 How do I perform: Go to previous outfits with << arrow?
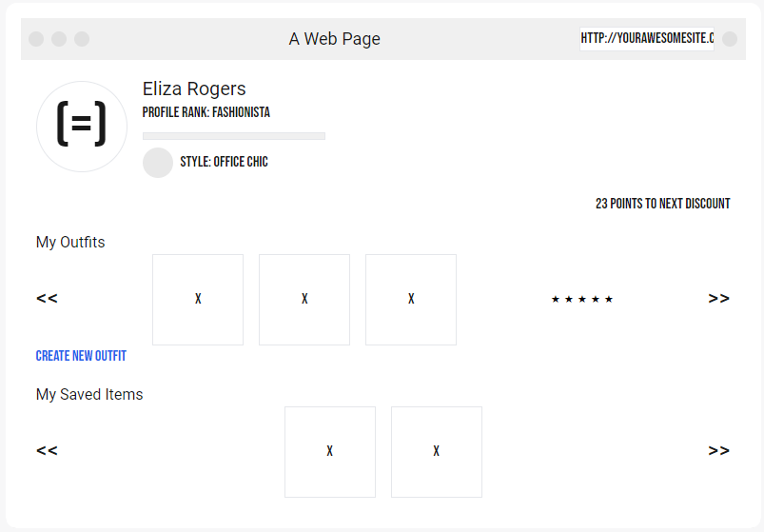[x=47, y=299]
